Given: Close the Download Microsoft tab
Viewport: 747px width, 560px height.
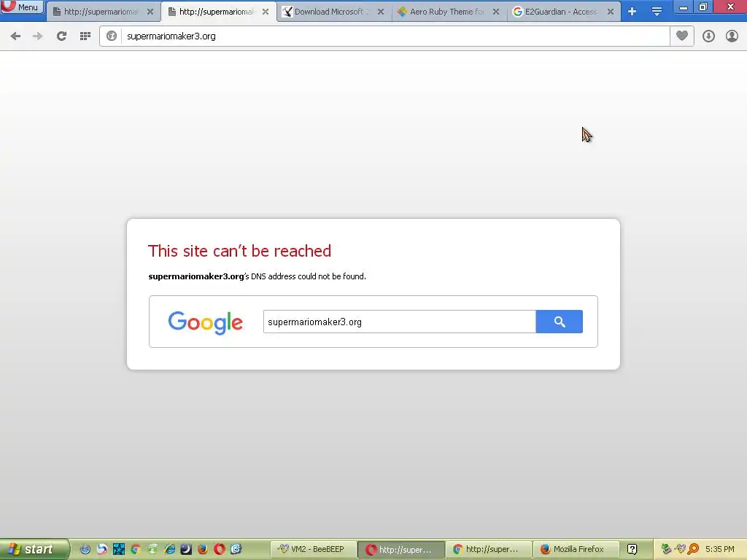Looking at the screenshot, I should 381,12.
